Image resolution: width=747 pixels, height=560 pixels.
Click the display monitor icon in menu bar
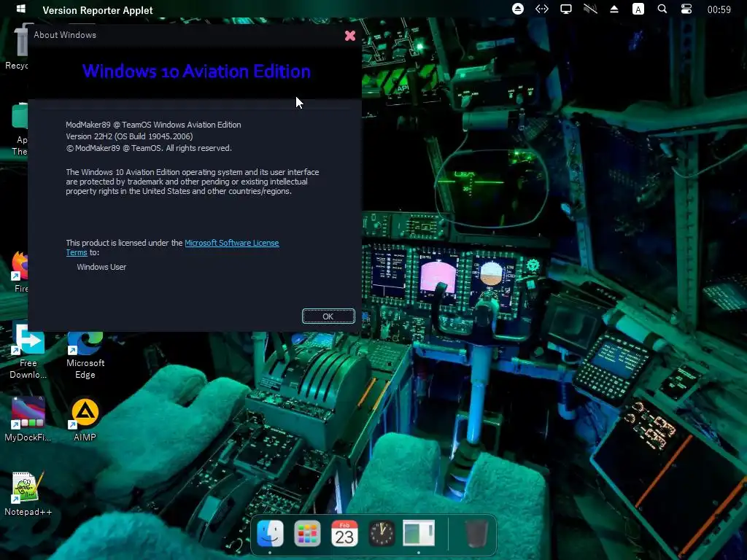(x=566, y=9)
